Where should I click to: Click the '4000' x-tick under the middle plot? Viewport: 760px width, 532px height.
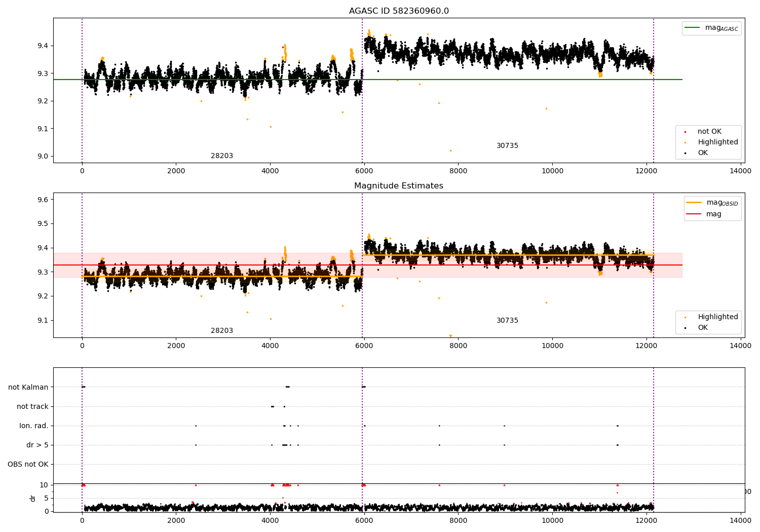coord(270,346)
